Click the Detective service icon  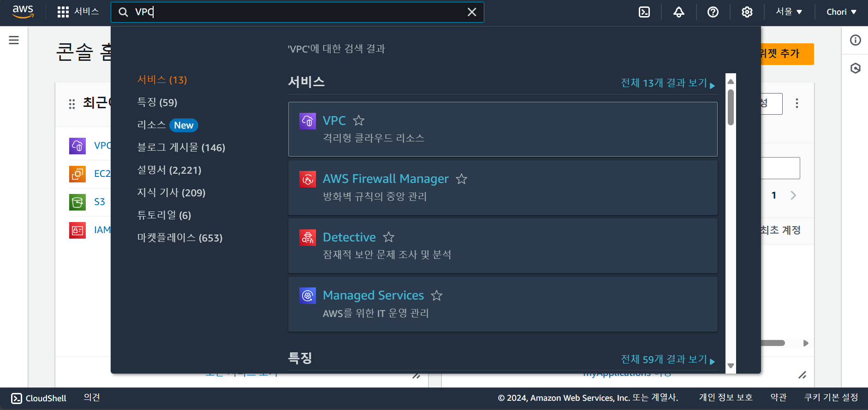point(308,238)
